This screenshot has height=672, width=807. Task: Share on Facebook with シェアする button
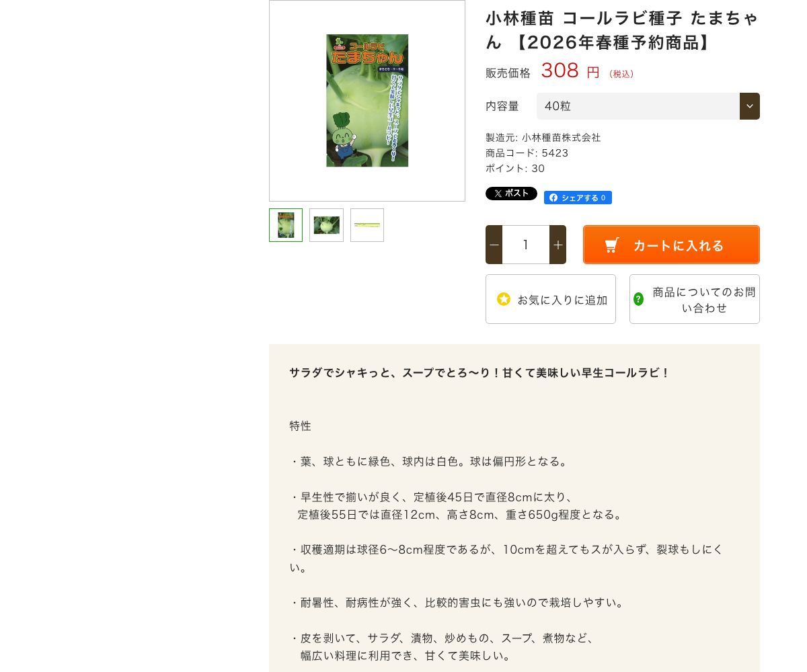point(578,198)
